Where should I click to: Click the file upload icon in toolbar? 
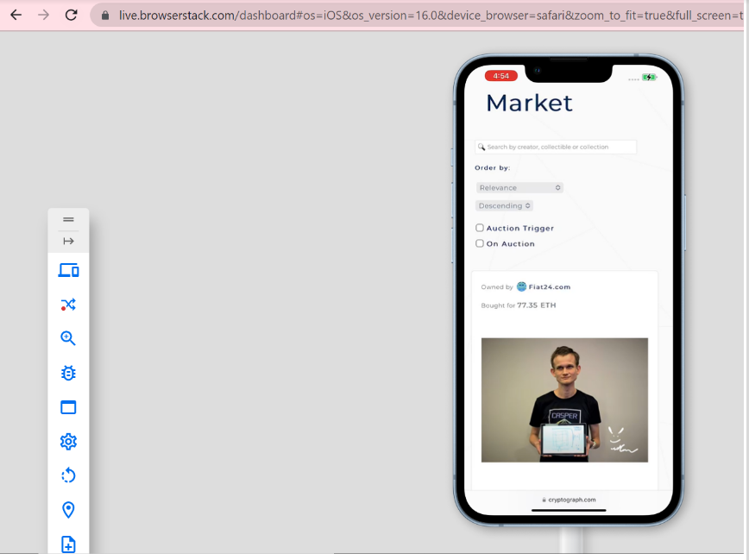[68, 544]
